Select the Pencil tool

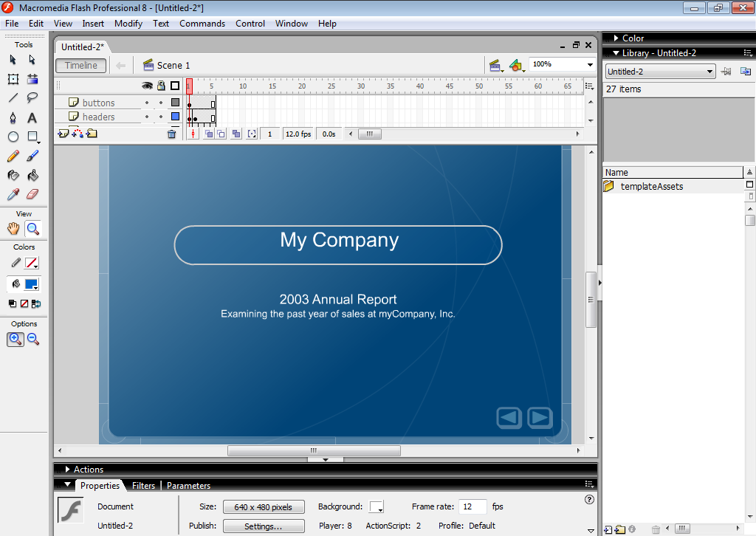click(x=13, y=157)
